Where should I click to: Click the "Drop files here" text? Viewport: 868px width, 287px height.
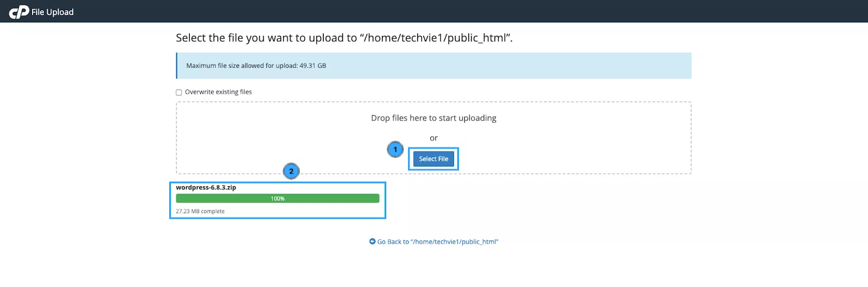point(433,118)
